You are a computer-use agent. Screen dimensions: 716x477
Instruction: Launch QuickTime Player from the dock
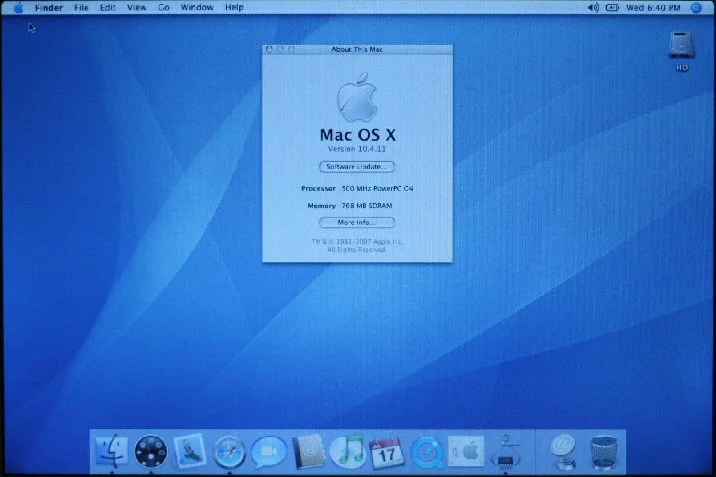pyautogui.click(x=427, y=452)
